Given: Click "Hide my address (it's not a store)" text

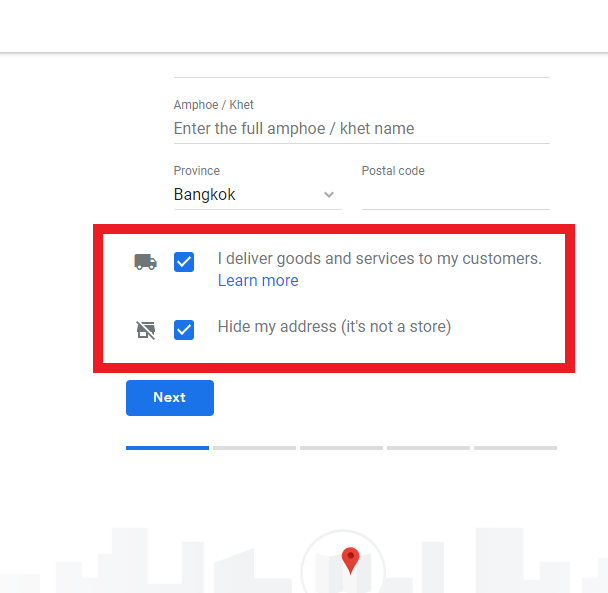Looking at the screenshot, I should point(334,327).
